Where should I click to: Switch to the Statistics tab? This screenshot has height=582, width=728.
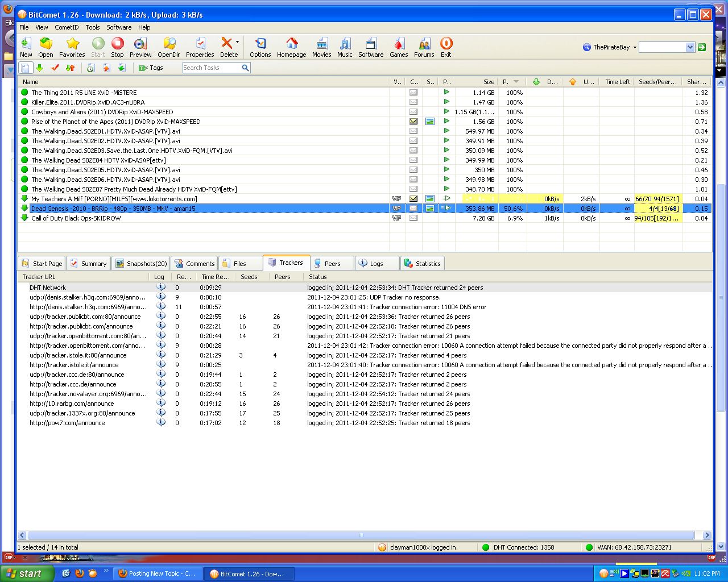pyautogui.click(x=423, y=264)
